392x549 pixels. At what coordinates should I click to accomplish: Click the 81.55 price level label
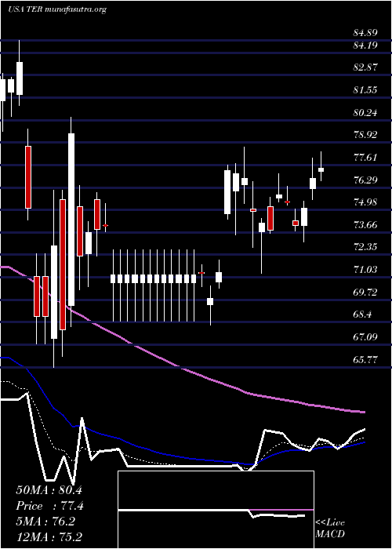(365, 90)
